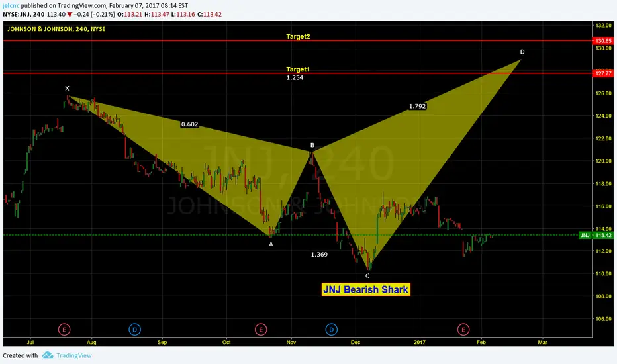617x364 pixels.
Task: Select the 1.369 ratio label
Action: click(x=319, y=255)
